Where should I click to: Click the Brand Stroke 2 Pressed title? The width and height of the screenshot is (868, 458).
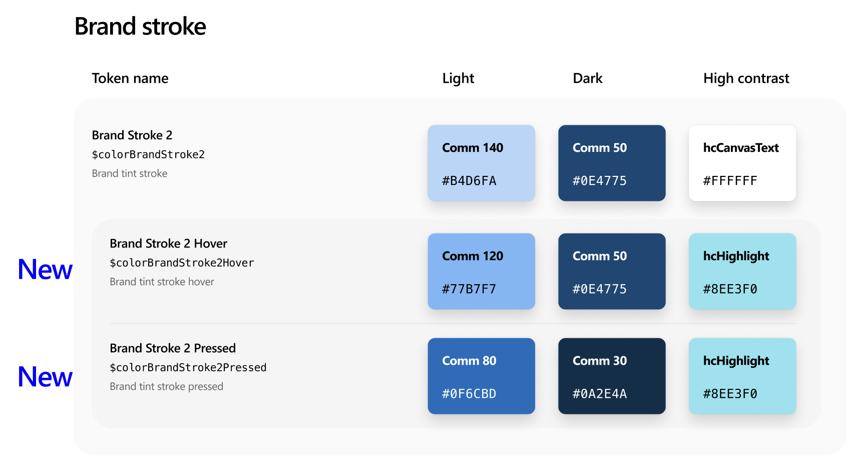pos(173,348)
